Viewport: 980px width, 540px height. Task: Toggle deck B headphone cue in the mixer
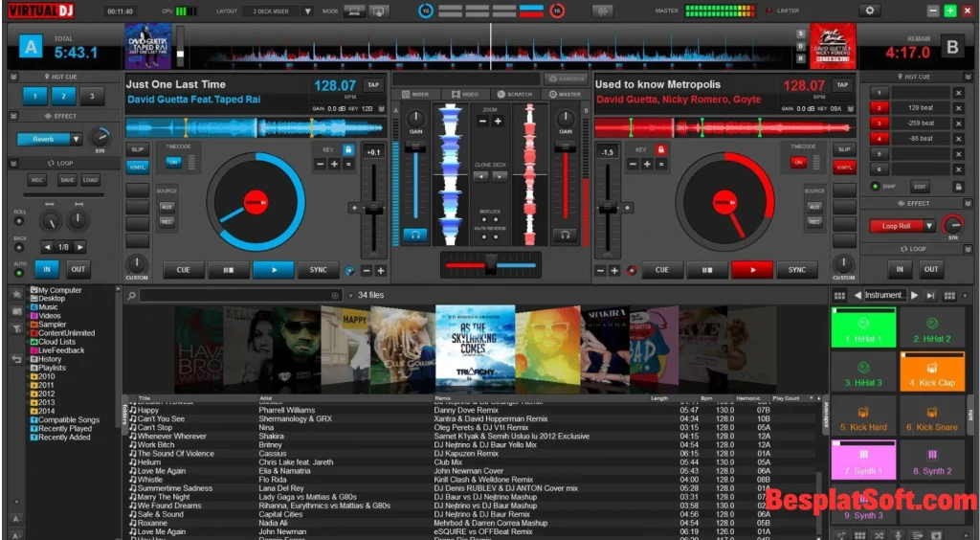[565, 235]
